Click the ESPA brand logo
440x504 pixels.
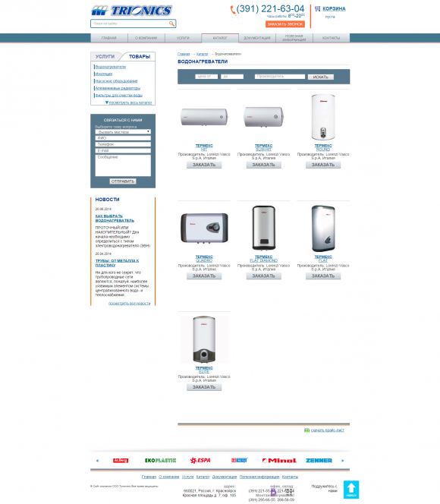[200, 461]
